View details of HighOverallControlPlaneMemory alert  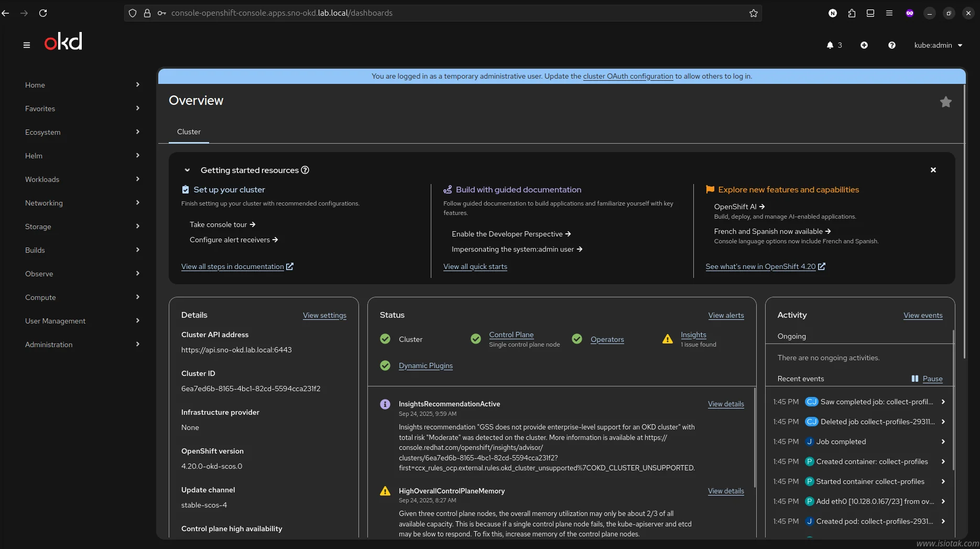[x=726, y=491]
